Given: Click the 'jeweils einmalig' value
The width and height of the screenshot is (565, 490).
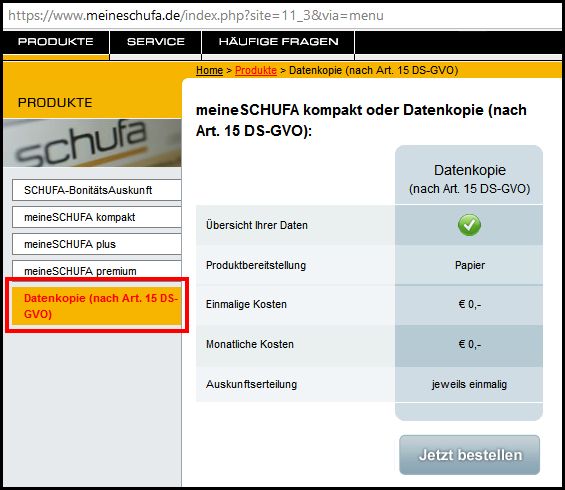Looking at the screenshot, I should pyautogui.click(x=470, y=384).
